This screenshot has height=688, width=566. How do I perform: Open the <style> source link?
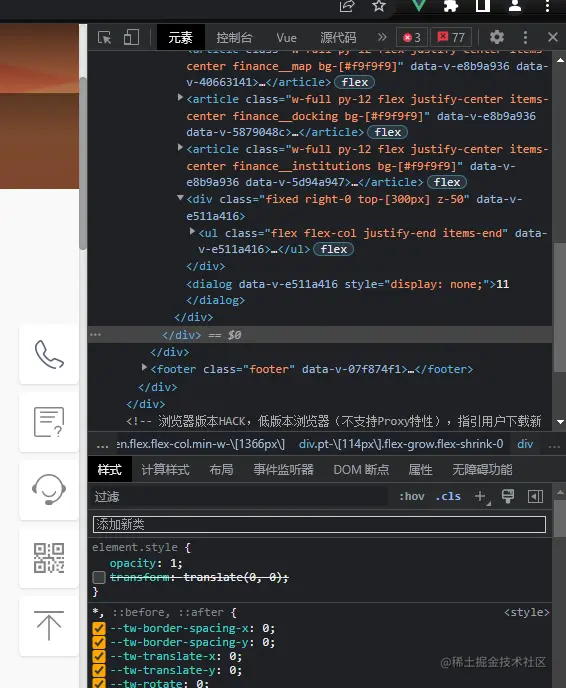click(x=527, y=612)
